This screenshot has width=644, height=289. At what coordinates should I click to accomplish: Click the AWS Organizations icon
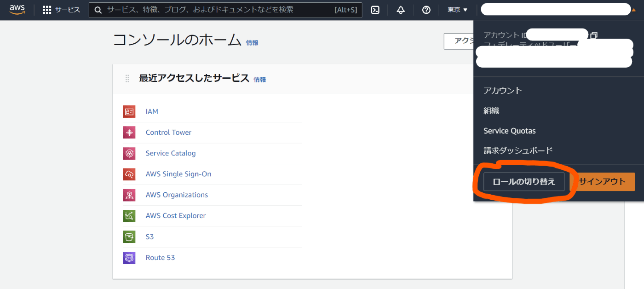click(x=129, y=195)
